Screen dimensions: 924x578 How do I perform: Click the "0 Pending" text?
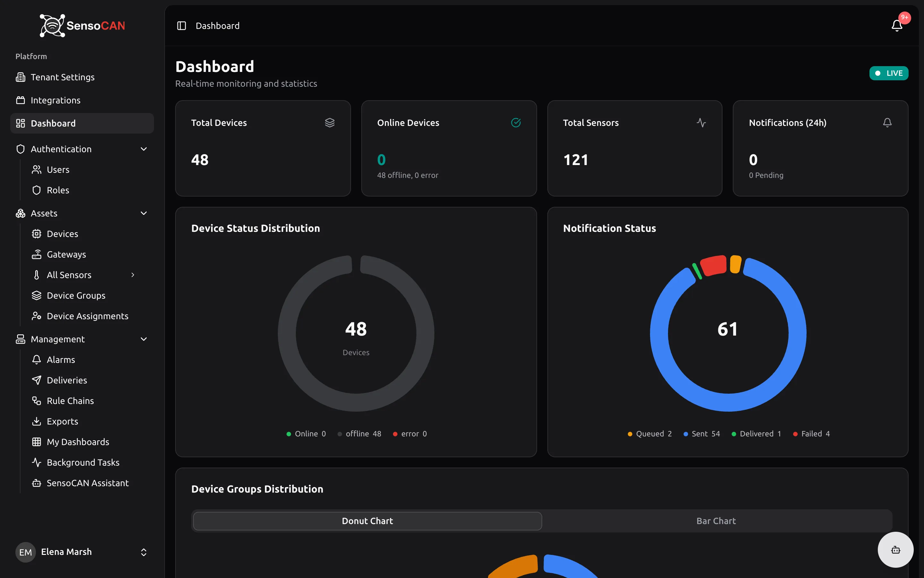(x=766, y=175)
